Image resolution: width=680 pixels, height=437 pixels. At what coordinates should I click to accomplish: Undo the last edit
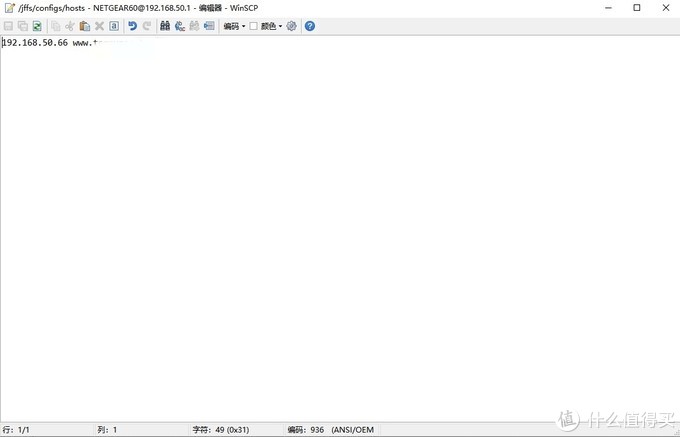[132, 26]
